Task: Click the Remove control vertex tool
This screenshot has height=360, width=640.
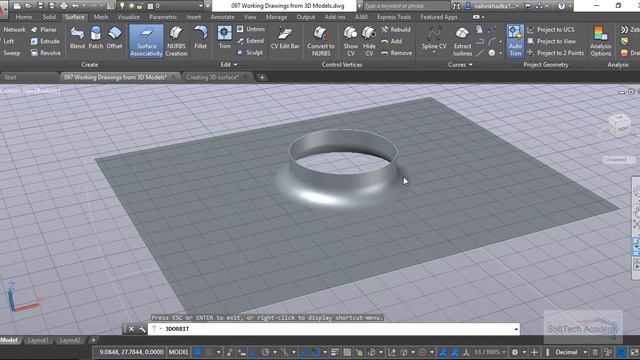Action: point(396,53)
